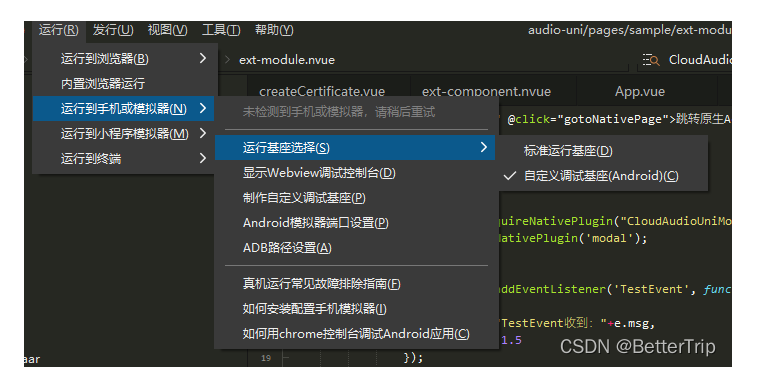Click the search list icon near CloudAudio
The height and width of the screenshot is (389, 765).
[651, 60]
